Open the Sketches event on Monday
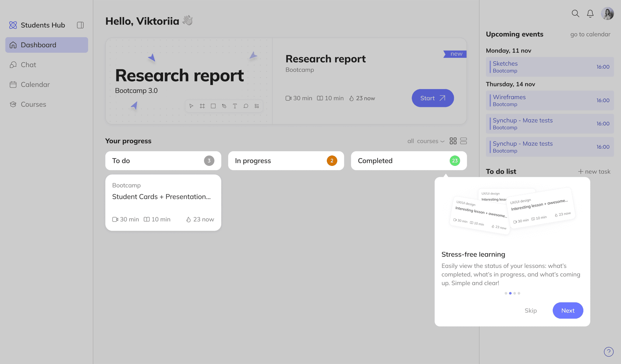This screenshot has height=364, width=621. [x=550, y=67]
